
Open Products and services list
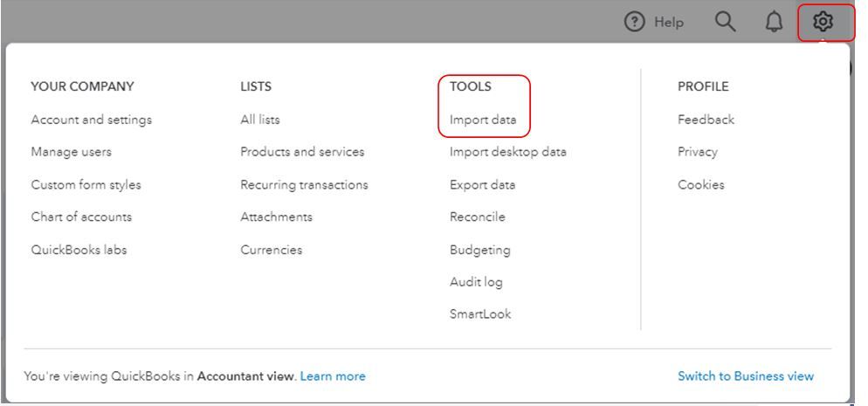pos(302,152)
